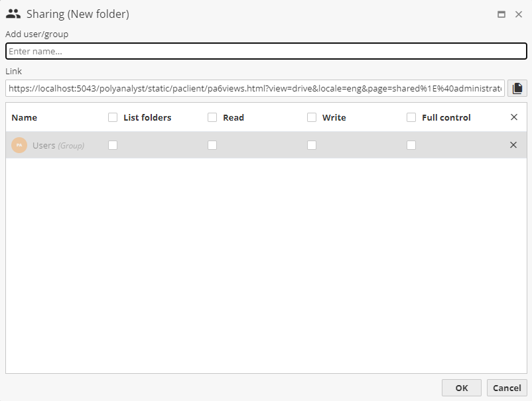532x401 pixels.
Task: Enable Read permission for Users group
Action: (x=212, y=145)
